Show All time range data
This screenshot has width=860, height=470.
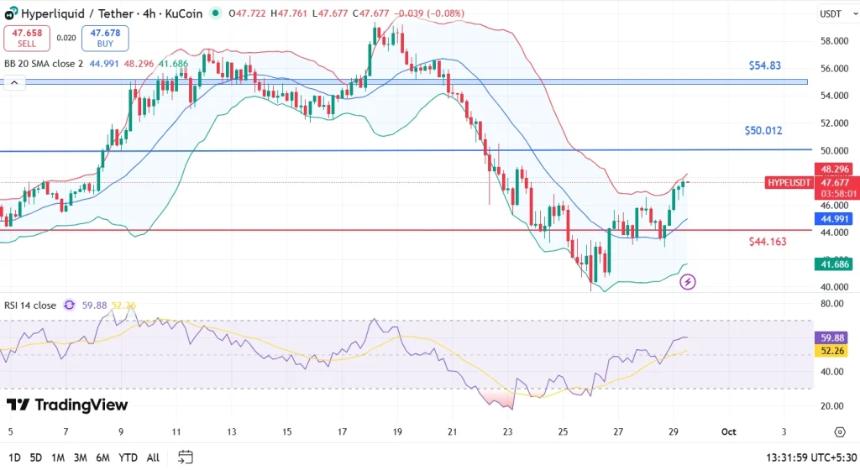153,457
